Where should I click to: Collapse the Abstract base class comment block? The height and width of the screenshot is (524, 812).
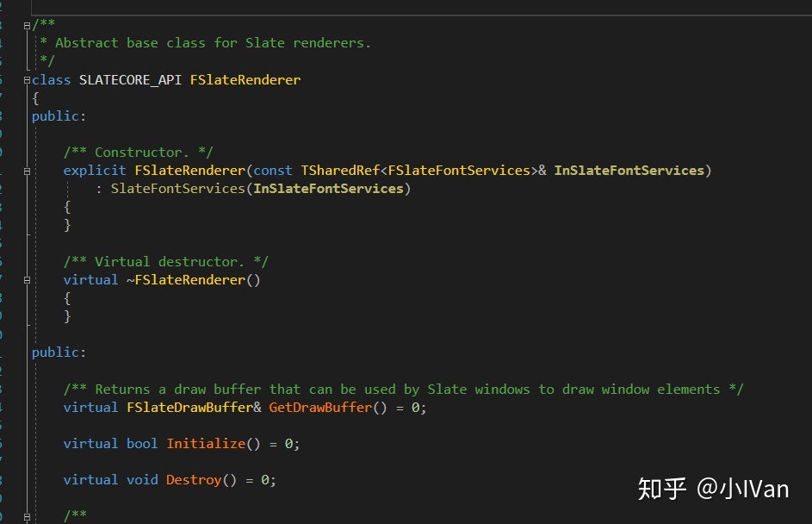pyautogui.click(x=27, y=26)
